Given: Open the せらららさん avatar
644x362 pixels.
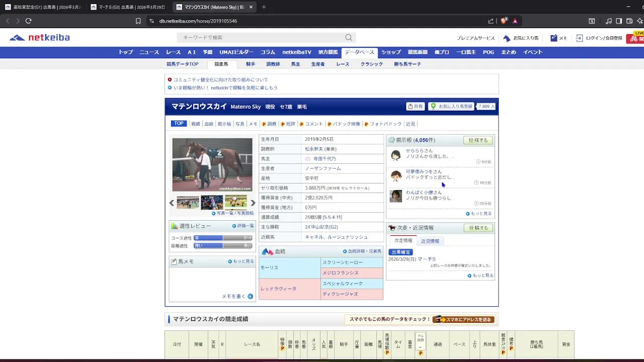Looking at the screenshot, I should 396,155.
